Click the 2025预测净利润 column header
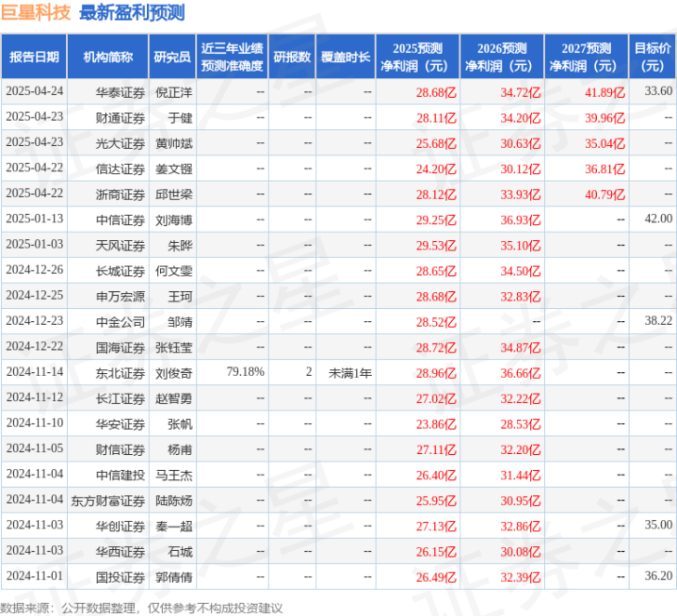 point(417,57)
